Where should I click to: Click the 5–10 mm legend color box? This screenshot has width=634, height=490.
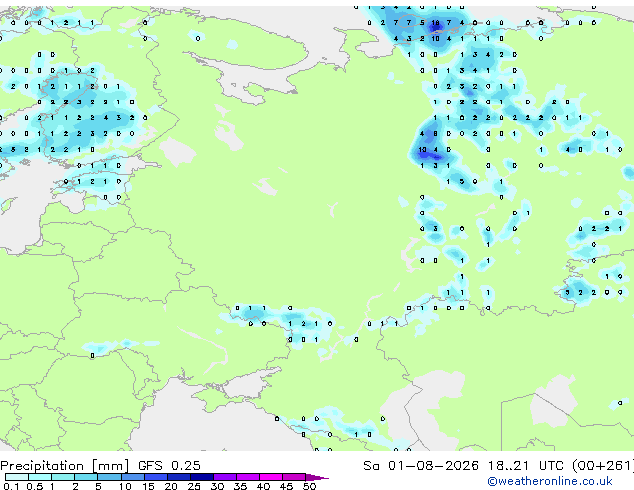point(109,477)
